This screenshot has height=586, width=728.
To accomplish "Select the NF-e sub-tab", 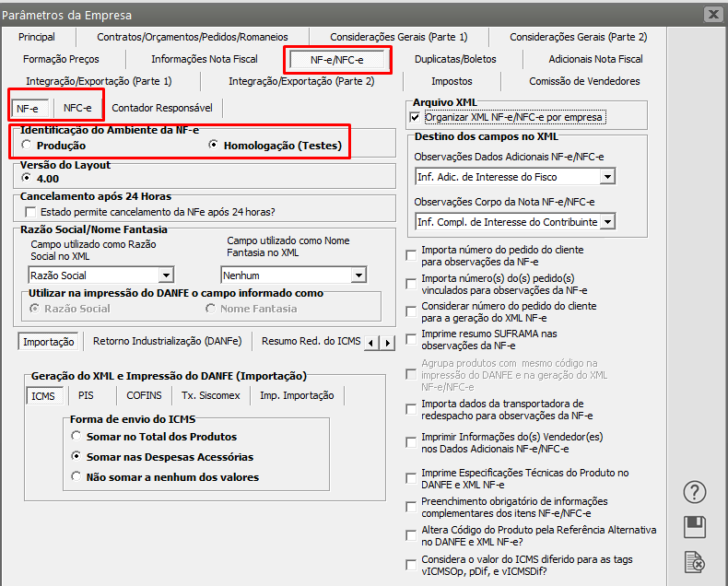I will 28,109.
